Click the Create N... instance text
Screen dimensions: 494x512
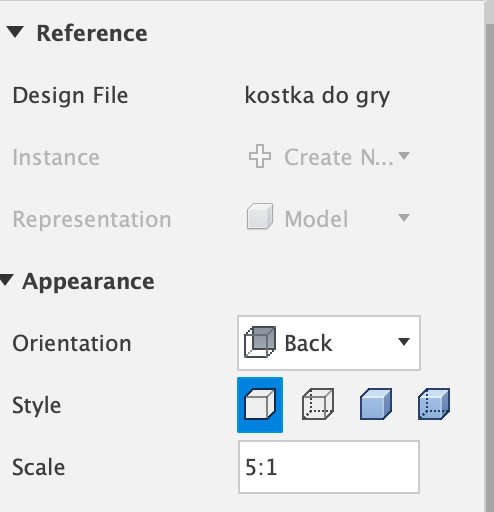(339, 157)
